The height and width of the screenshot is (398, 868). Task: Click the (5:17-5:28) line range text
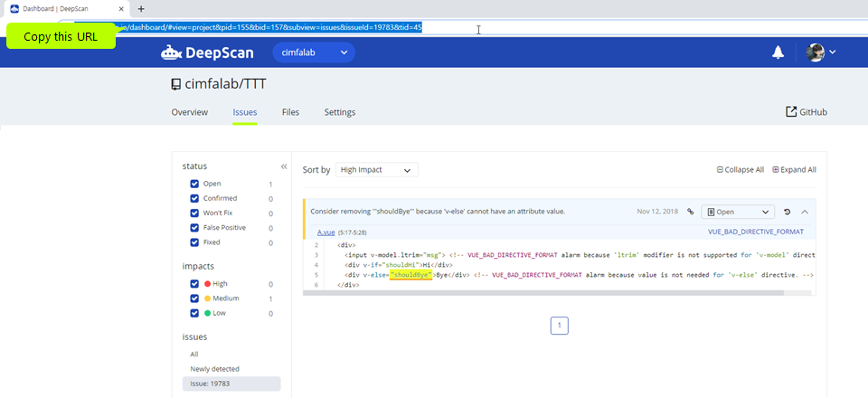point(352,232)
